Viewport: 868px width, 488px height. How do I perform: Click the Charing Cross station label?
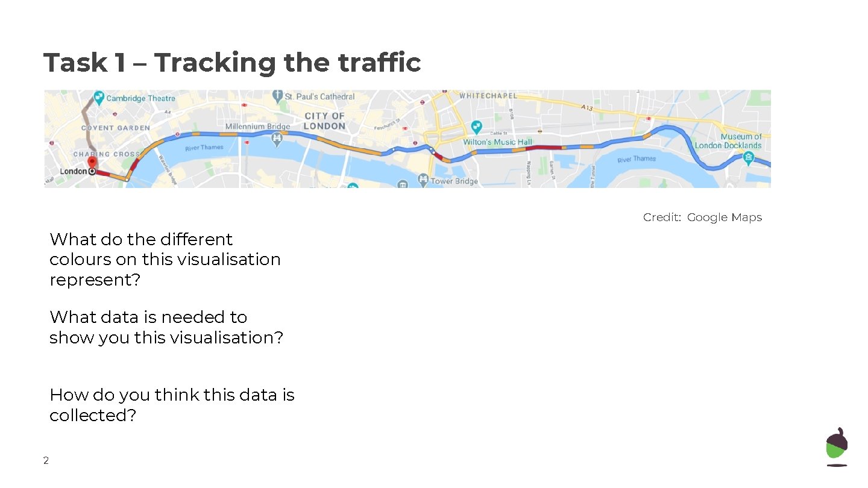click(x=106, y=154)
